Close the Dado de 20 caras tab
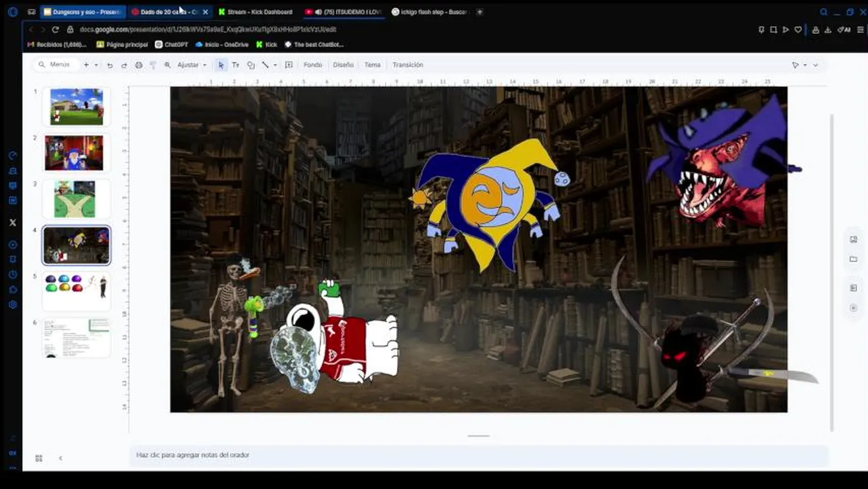This screenshot has height=489, width=868. pyautogui.click(x=205, y=12)
